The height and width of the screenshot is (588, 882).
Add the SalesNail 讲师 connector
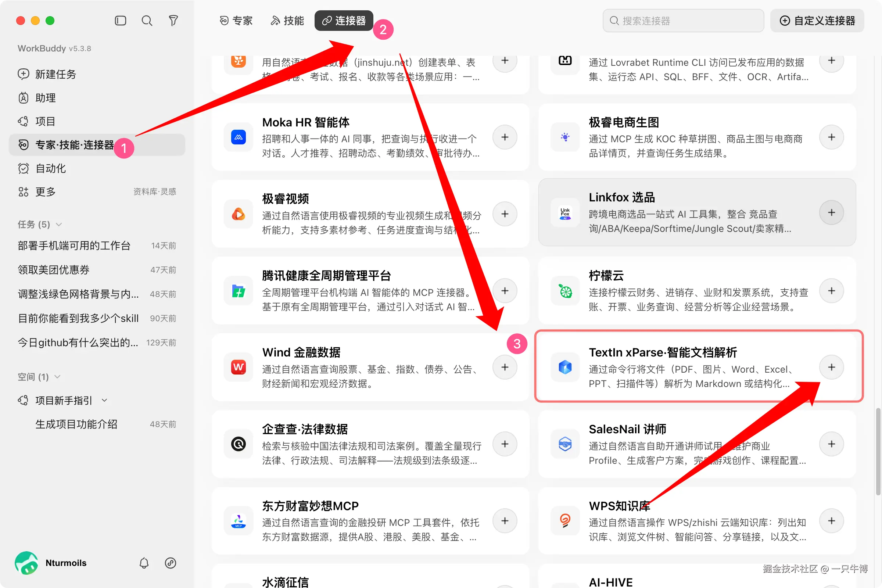pyautogui.click(x=831, y=444)
